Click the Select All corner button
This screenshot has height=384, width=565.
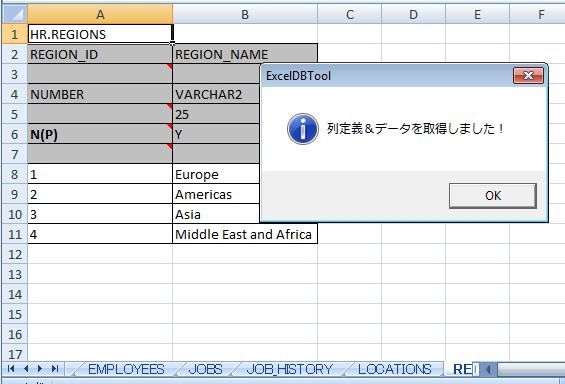[x=14, y=14]
